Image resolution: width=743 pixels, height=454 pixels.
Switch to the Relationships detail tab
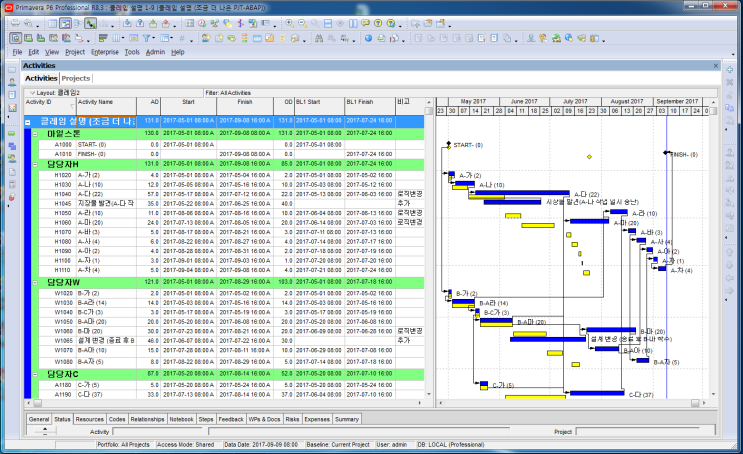point(147,419)
